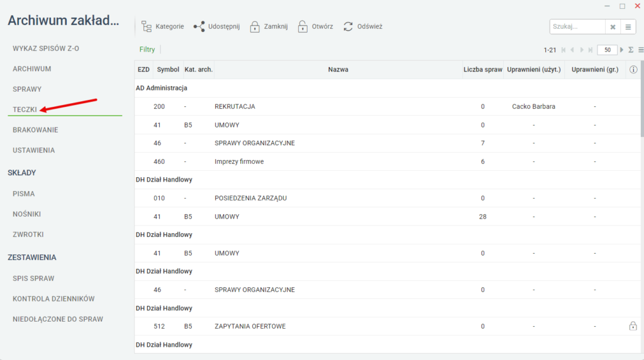644x360 pixels.
Task: Click the ZESTAWIENIA section heading
Action: 31,258
